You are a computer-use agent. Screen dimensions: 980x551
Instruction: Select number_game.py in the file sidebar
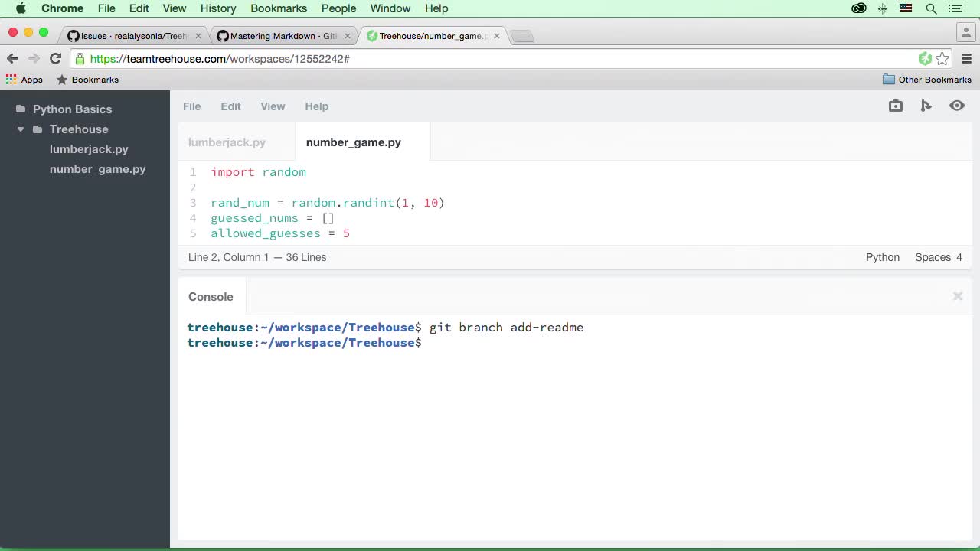pyautogui.click(x=97, y=169)
